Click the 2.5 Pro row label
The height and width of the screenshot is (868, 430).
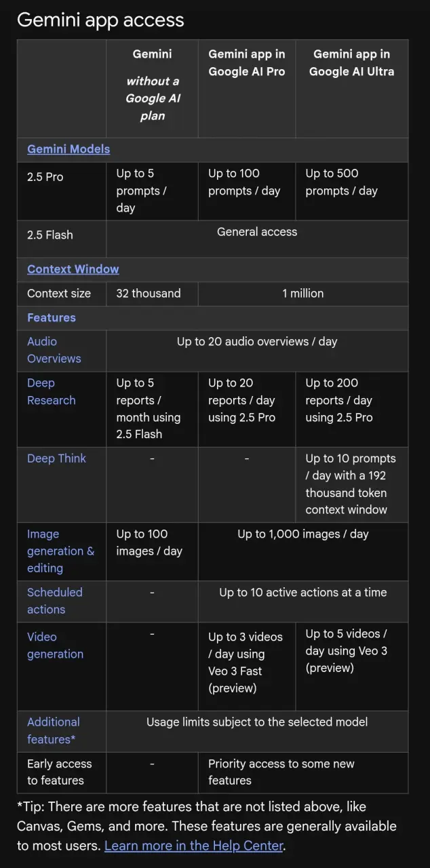[45, 177]
